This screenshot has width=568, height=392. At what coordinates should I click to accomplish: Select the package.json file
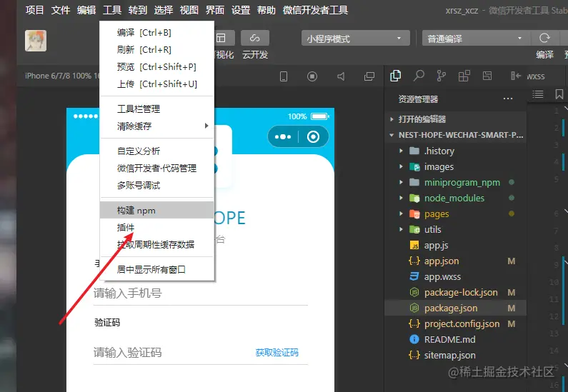pyautogui.click(x=455, y=308)
